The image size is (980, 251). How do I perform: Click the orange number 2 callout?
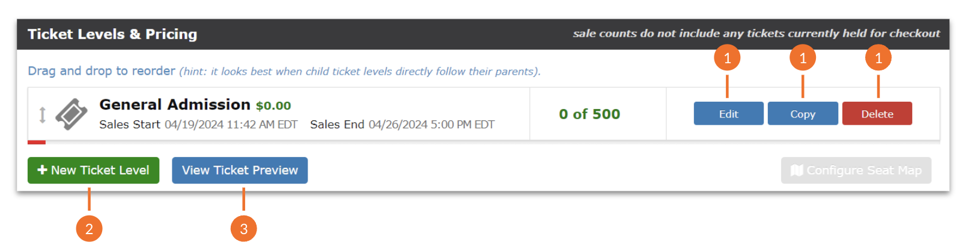click(x=89, y=229)
